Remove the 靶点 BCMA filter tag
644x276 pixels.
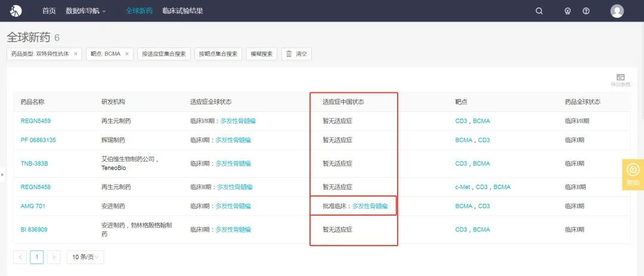click(127, 54)
